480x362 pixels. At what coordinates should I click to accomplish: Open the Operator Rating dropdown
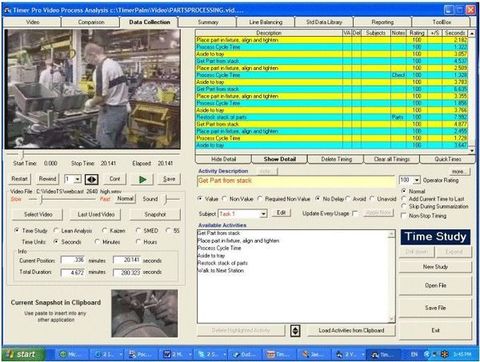click(417, 180)
